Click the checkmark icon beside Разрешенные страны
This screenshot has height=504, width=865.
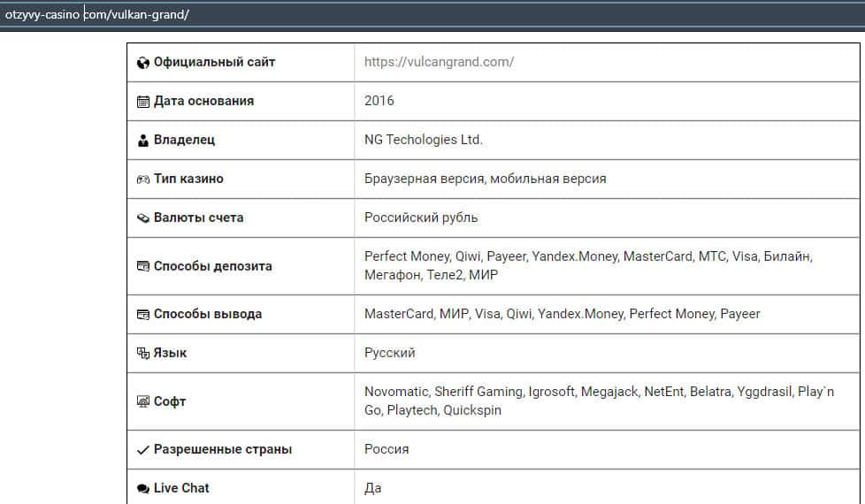pyautogui.click(x=143, y=450)
